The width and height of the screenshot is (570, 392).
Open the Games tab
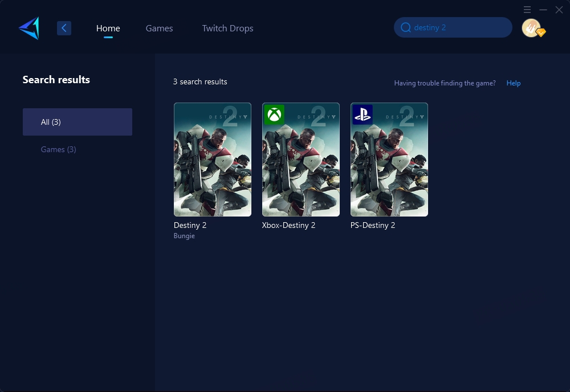pyautogui.click(x=159, y=28)
